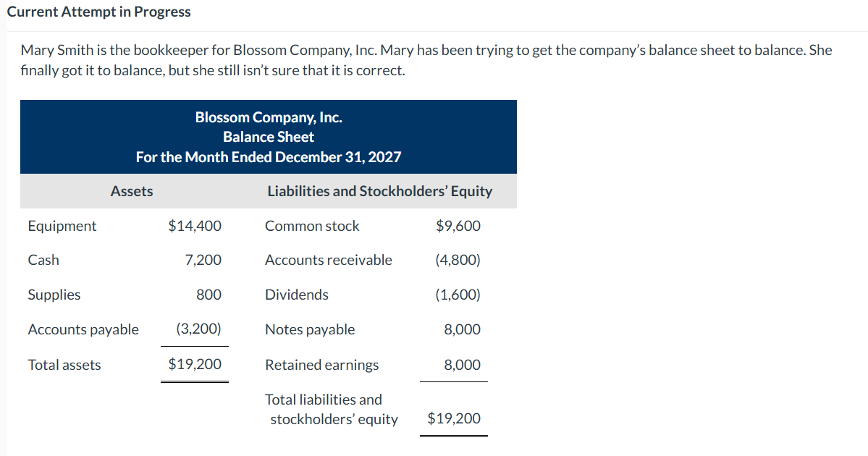
Task: Click the Current Attempt in Progress heading
Action: click(x=99, y=12)
